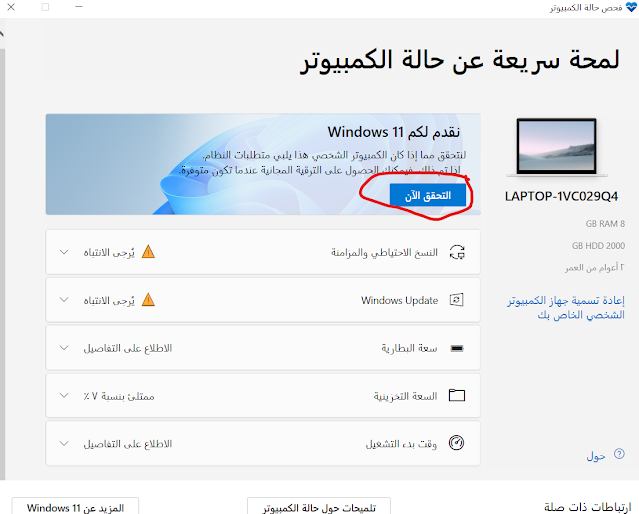The height and width of the screenshot is (514, 639).
Task: Click the PC Health Check heart icon
Action: coord(631,7)
